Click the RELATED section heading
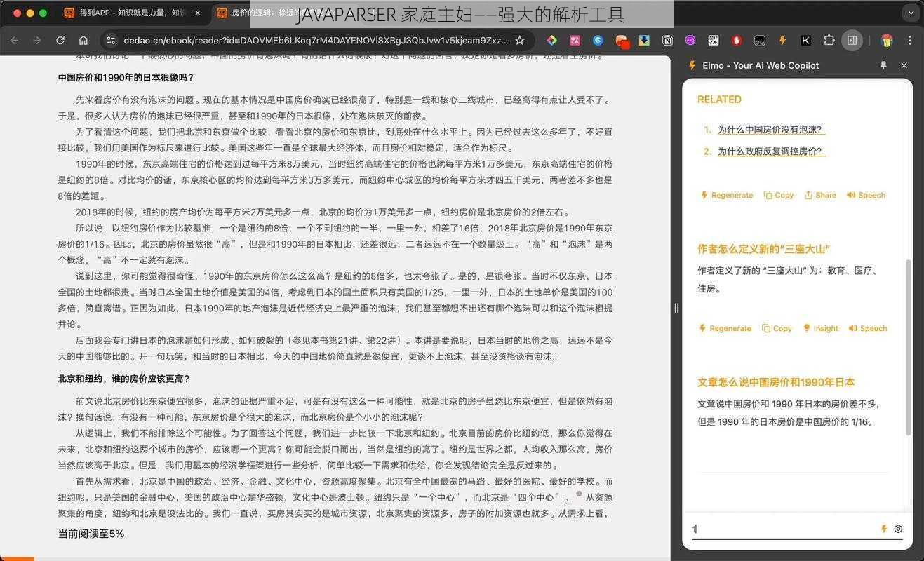Image resolution: width=924 pixels, height=561 pixels. [719, 100]
